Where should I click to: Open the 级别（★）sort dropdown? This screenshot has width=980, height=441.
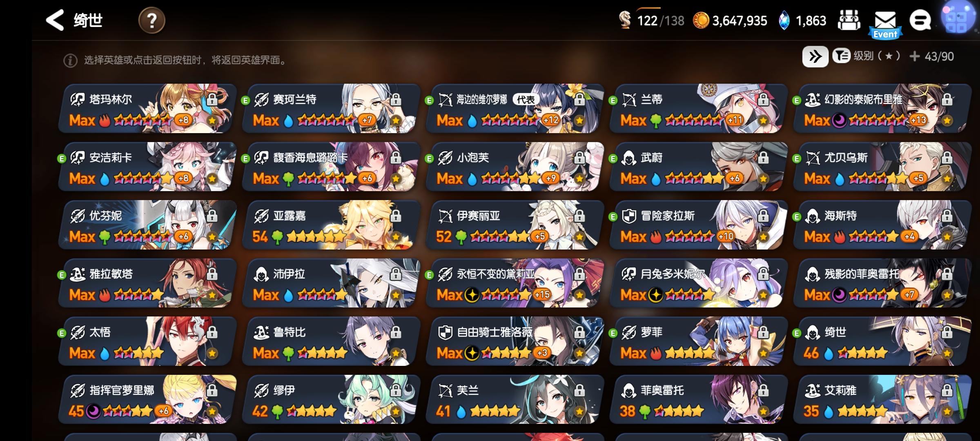866,56
